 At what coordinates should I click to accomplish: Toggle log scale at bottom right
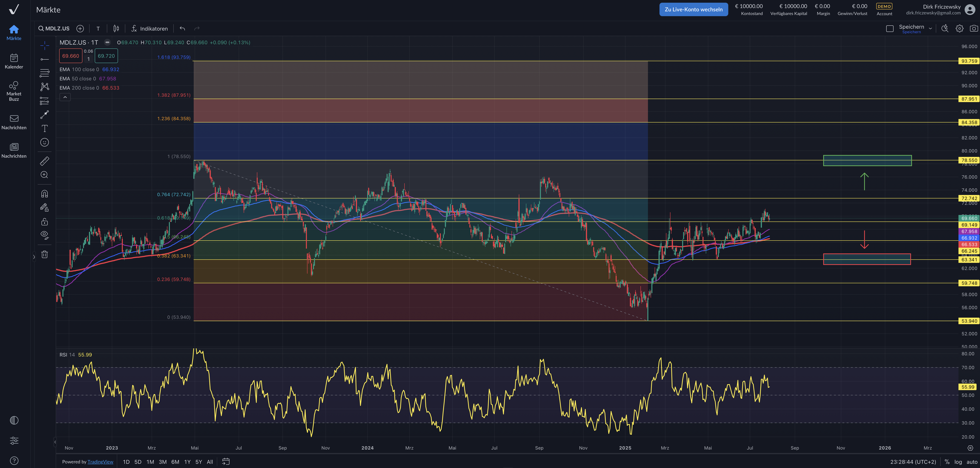click(958, 461)
